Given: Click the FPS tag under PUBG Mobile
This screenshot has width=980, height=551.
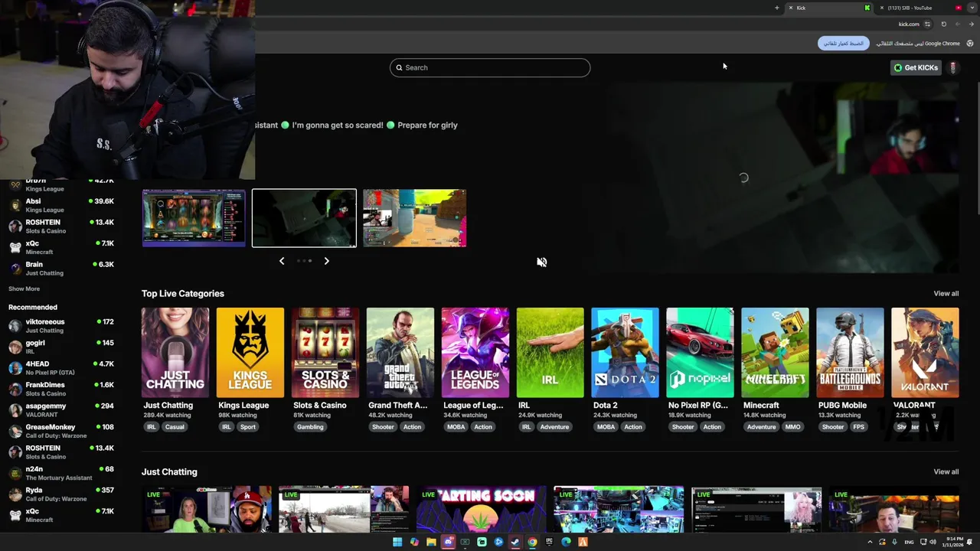Looking at the screenshot, I should 859,427.
